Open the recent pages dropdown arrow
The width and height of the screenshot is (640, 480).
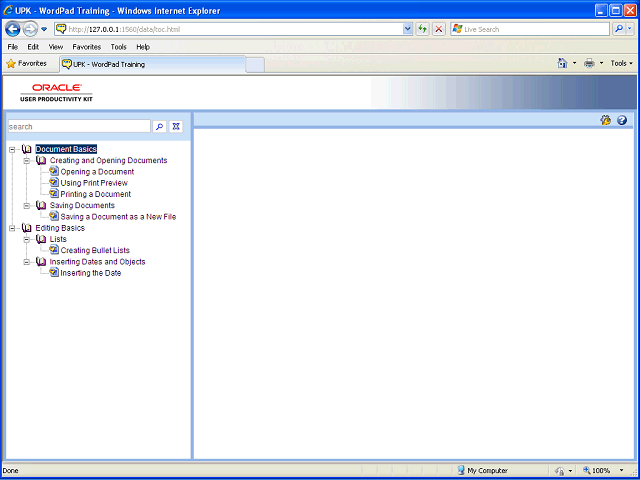[44, 29]
